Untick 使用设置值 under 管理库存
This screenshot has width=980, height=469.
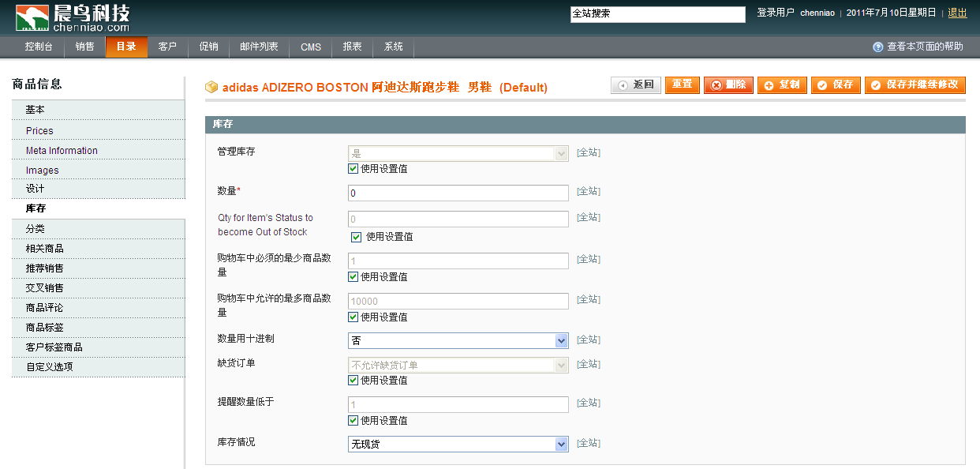(353, 169)
